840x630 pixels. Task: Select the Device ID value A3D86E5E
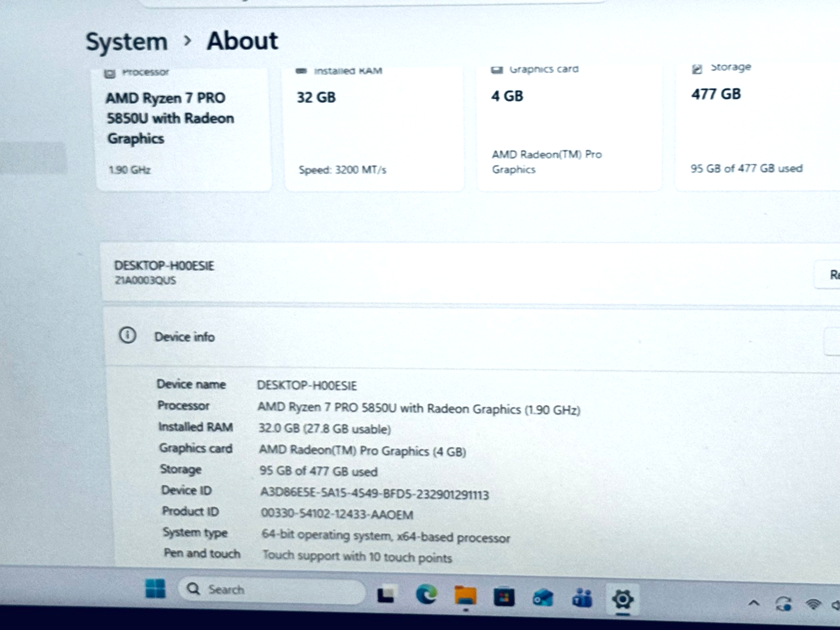(x=374, y=493)
